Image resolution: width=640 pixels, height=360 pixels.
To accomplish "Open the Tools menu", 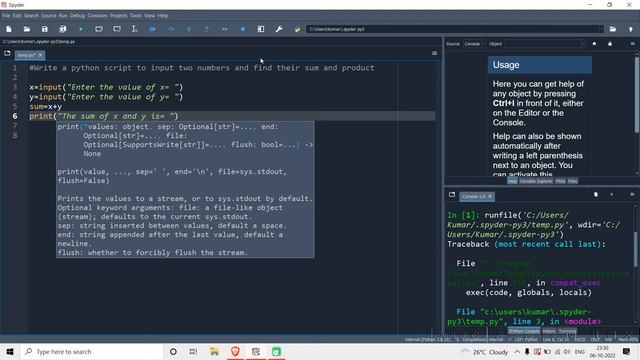I will pos(136,16).
